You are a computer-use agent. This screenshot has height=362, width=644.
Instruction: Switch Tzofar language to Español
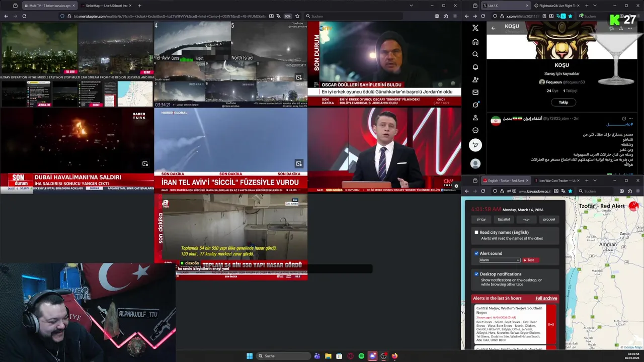coord(504,219)
